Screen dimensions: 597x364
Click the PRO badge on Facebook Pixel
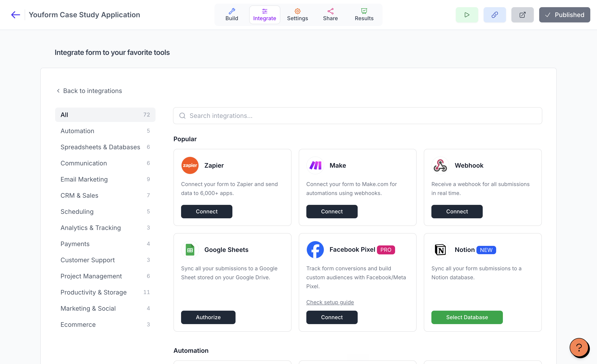coord(386,250)
